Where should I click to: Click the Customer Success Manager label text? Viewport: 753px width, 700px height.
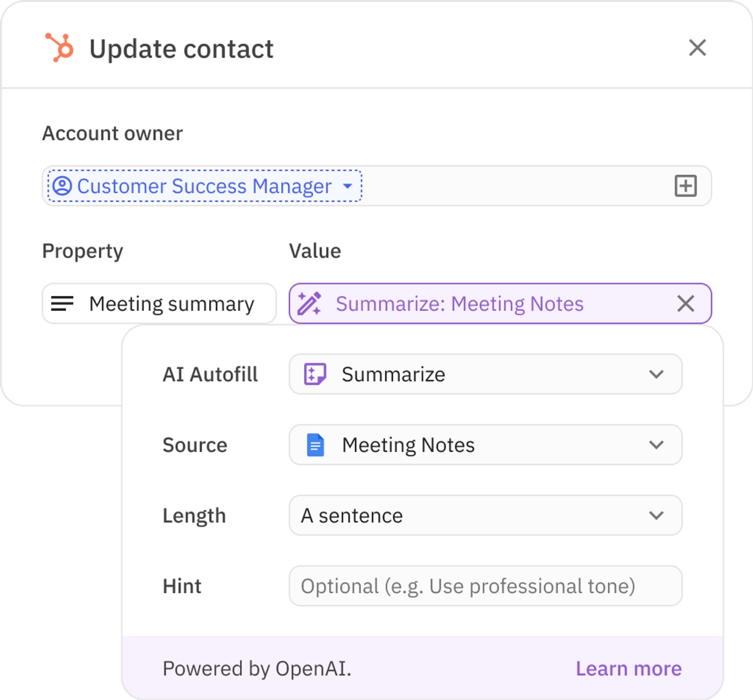205,186
